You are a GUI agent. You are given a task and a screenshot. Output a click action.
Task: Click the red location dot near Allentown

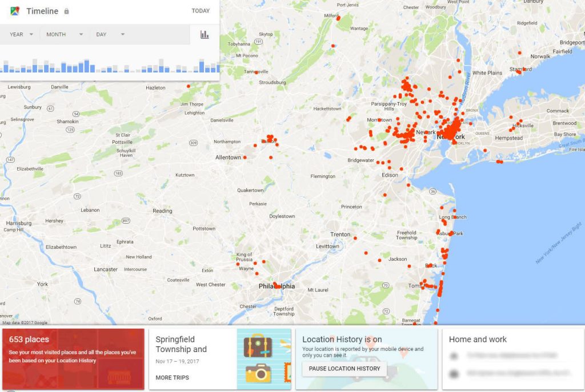(x=245, y=157)
